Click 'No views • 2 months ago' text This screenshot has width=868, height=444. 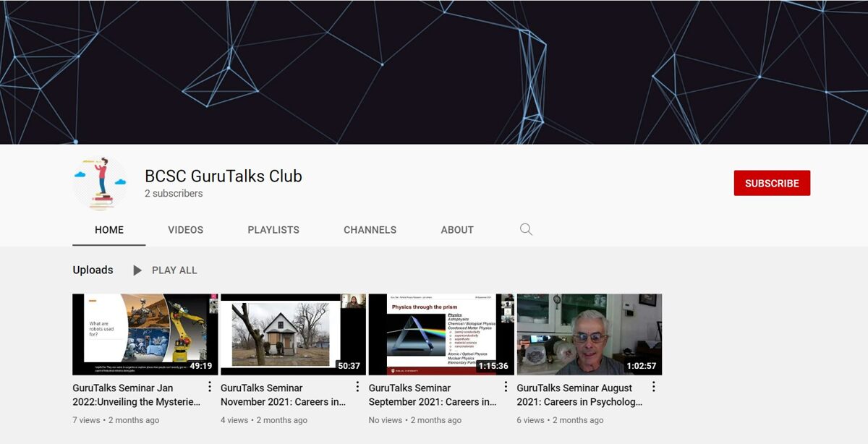pyautogui.click(x=415, y=420)
